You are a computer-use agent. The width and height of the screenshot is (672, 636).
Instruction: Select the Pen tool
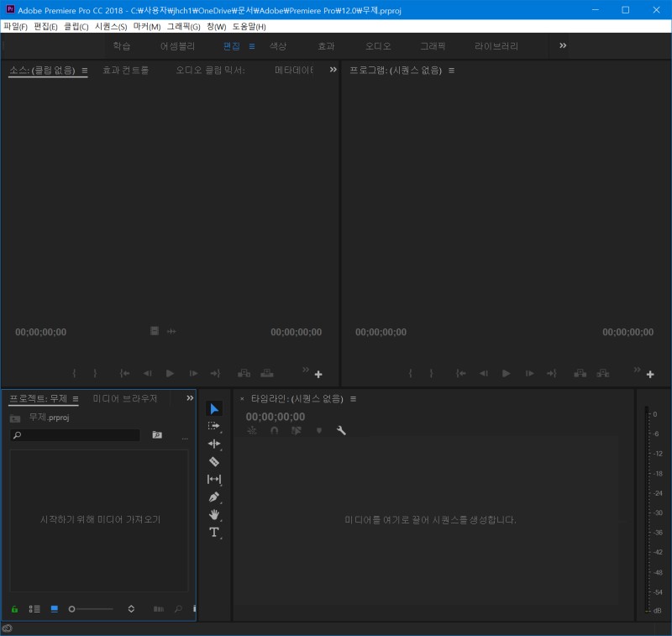[214, 497]
